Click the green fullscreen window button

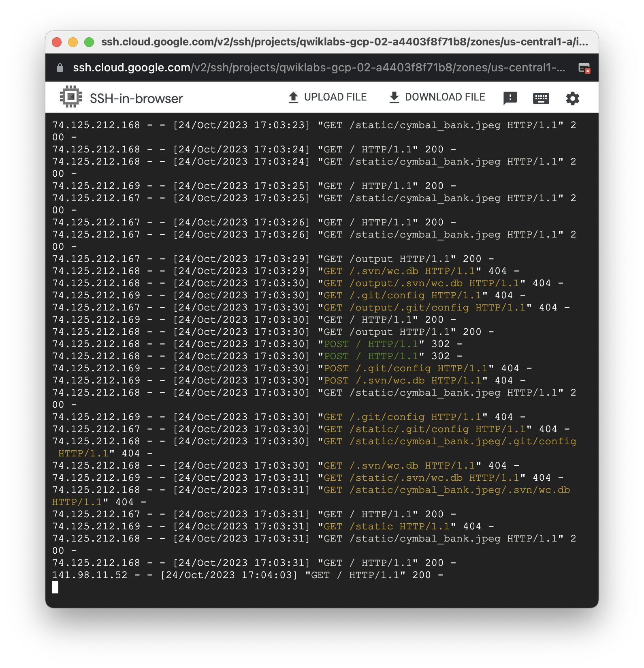[x=89, y=42]
